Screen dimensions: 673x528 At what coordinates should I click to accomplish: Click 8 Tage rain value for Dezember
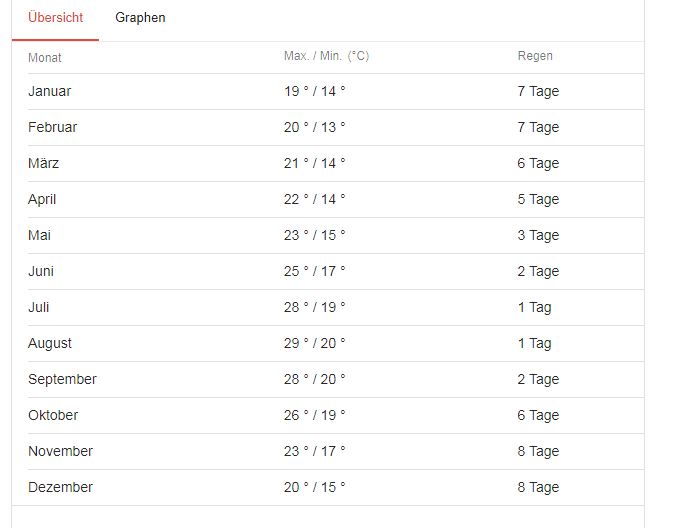538,487
